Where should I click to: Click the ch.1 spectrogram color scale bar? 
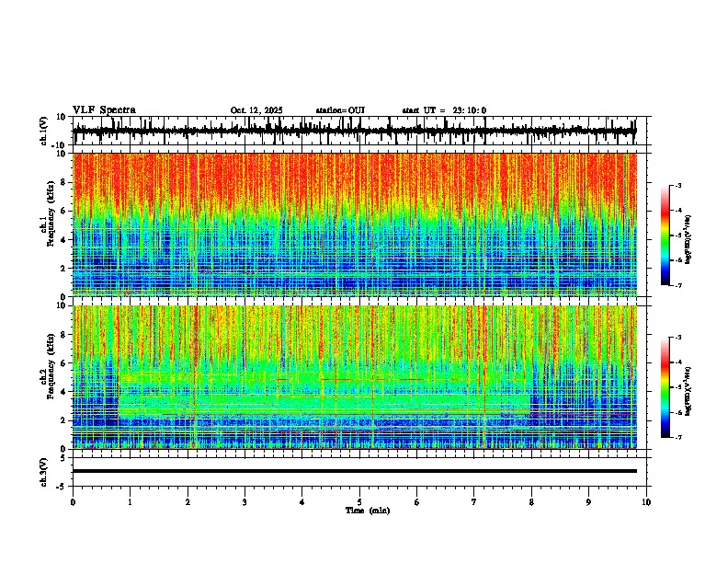pos(665,236)
